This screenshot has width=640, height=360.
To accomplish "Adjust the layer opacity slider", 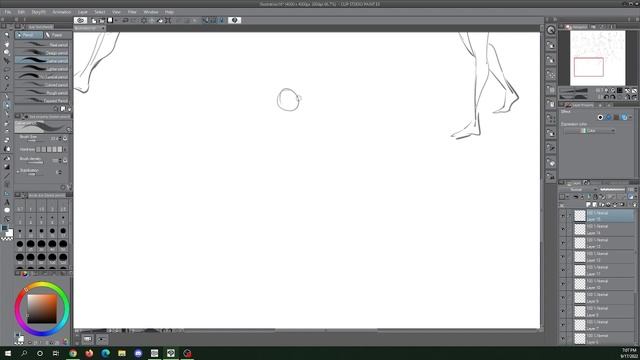I will pyautogui.click(x=612, y=190).
